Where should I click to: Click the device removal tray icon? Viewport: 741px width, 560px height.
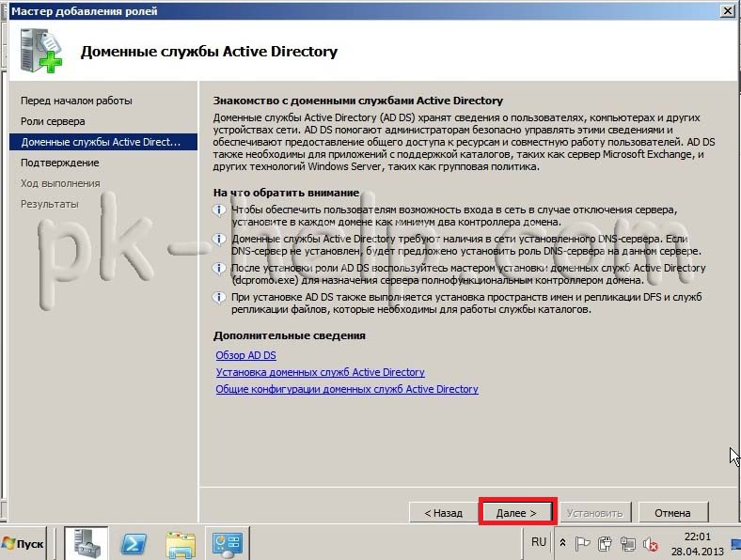tap(605, 544)
